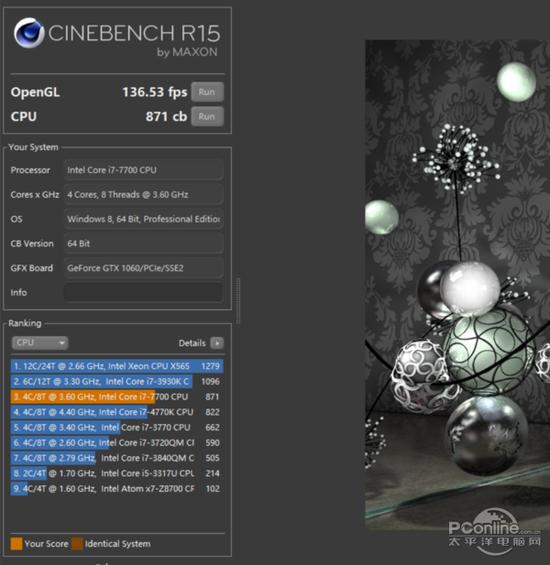Select the Processor field Intel Core i7-7700
This screenshot has height=565, width=550.
(143, 170)
